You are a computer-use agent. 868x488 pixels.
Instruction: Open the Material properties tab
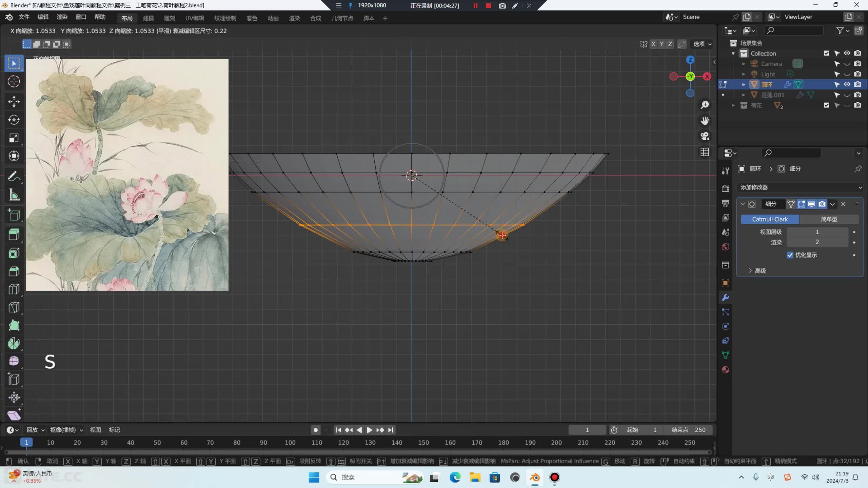[x=725, y=370]
